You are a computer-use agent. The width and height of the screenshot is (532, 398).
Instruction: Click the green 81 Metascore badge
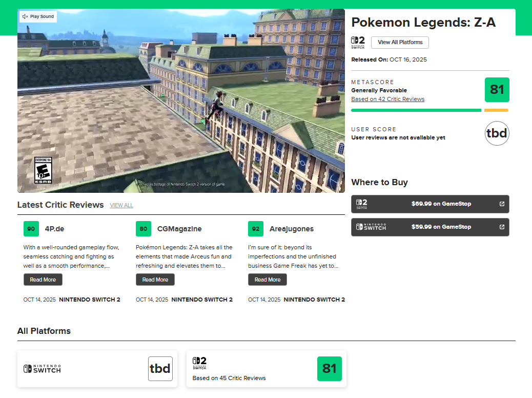coord(497,90)
